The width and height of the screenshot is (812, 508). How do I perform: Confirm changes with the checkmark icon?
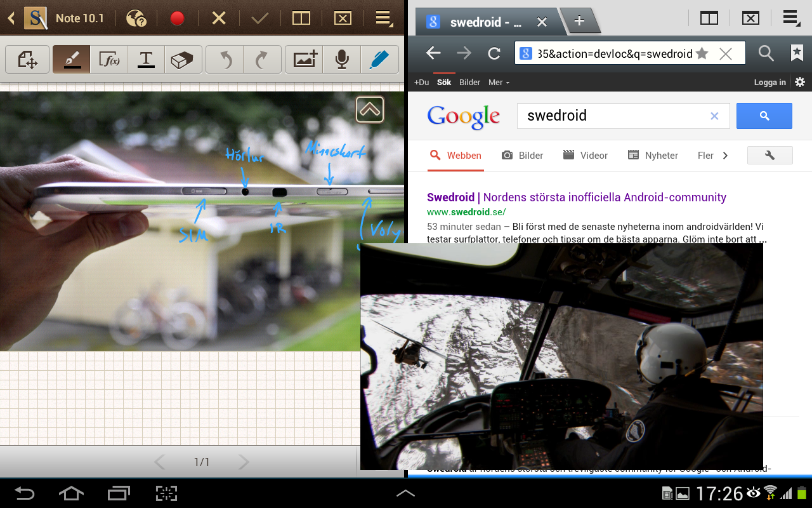point(260,18)
